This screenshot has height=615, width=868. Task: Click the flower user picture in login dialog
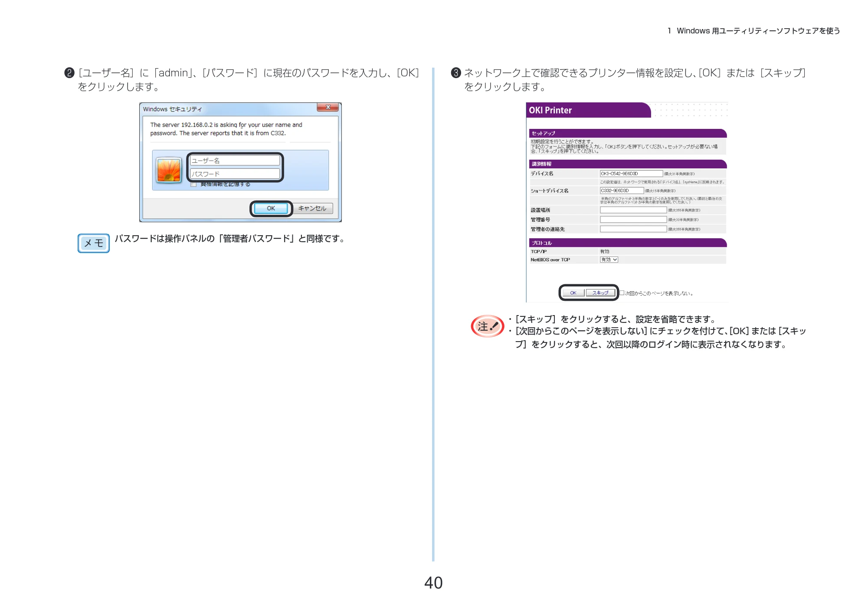169,170
